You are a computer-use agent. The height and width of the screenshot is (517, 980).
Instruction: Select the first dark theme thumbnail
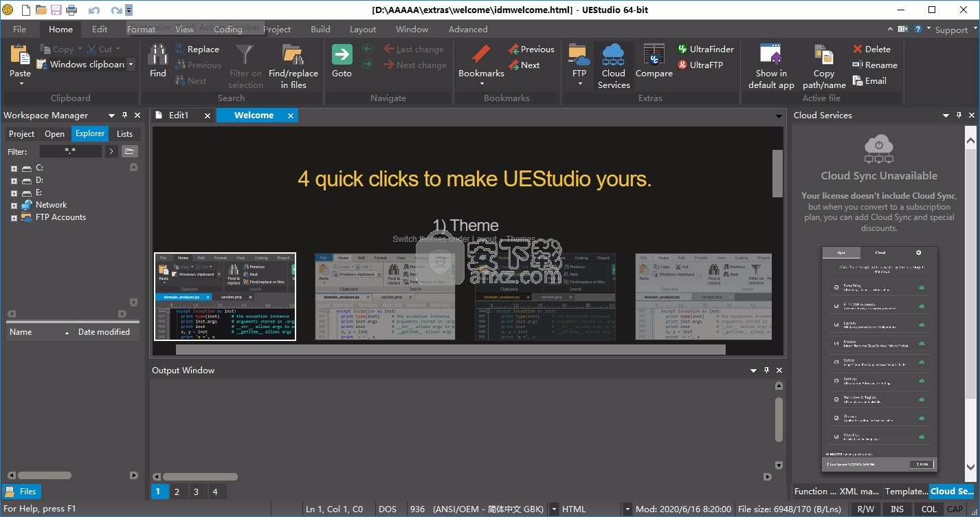click(225, 296)
